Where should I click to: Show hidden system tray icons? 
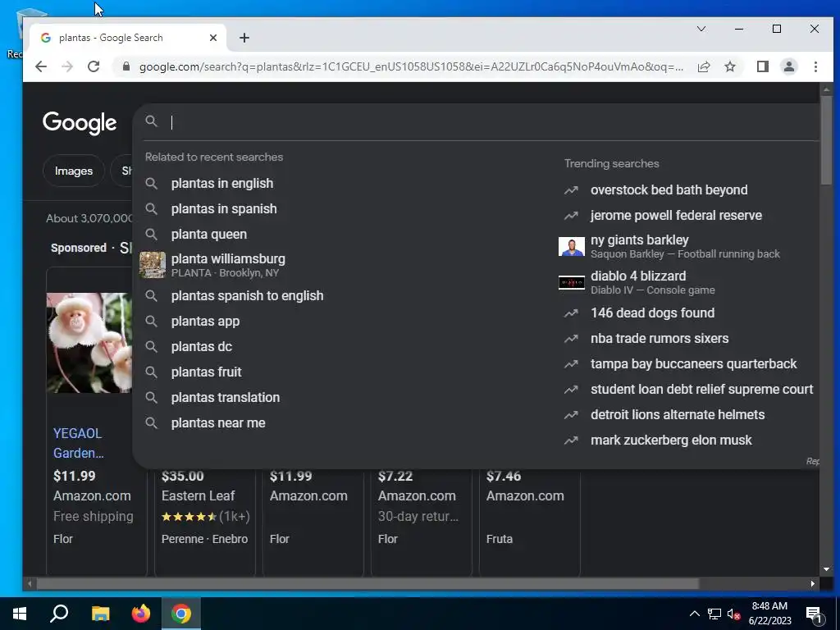pos(694,614)
